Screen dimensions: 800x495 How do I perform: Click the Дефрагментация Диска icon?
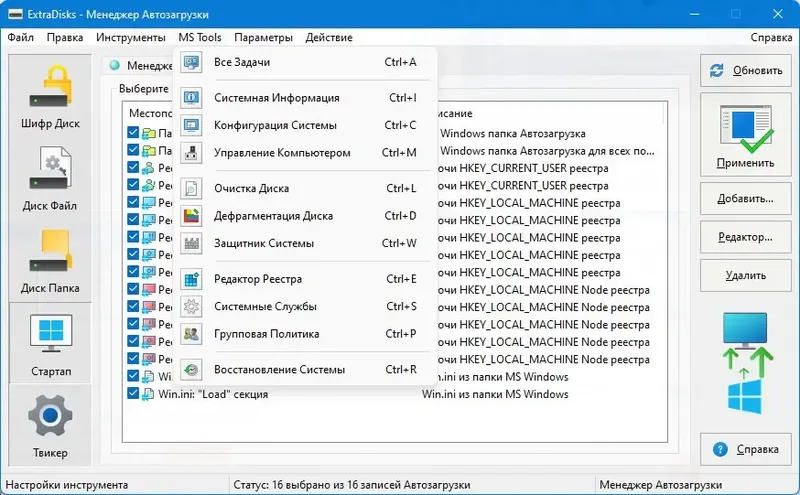pyautogui.click(x=194, y=216)
